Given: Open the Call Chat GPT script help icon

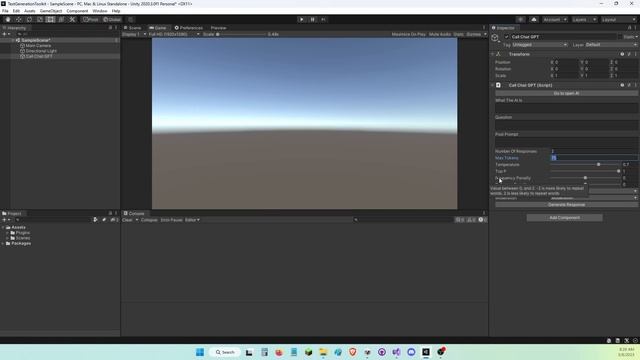Looking at the screenshot, I should point(622,85).
